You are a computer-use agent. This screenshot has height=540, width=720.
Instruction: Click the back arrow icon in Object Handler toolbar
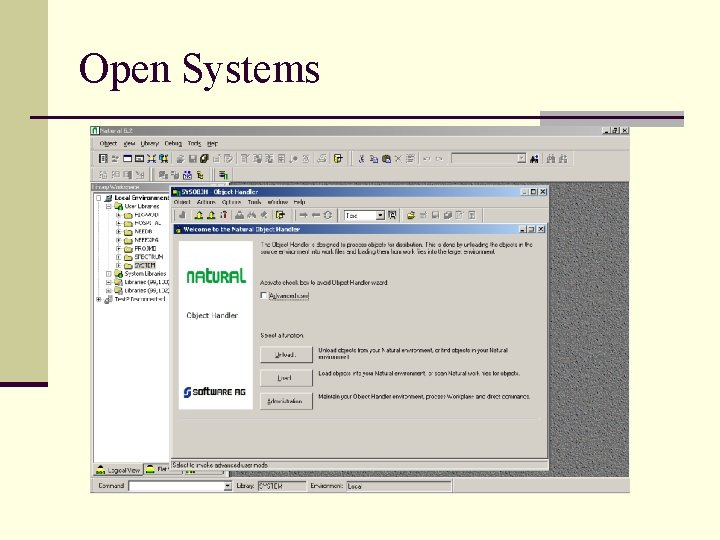tap(315, 215)
